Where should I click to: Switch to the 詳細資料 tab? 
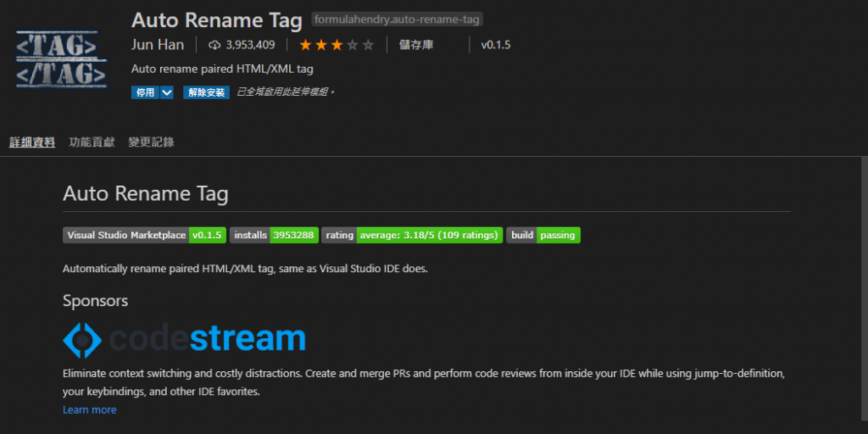[32, 142]
